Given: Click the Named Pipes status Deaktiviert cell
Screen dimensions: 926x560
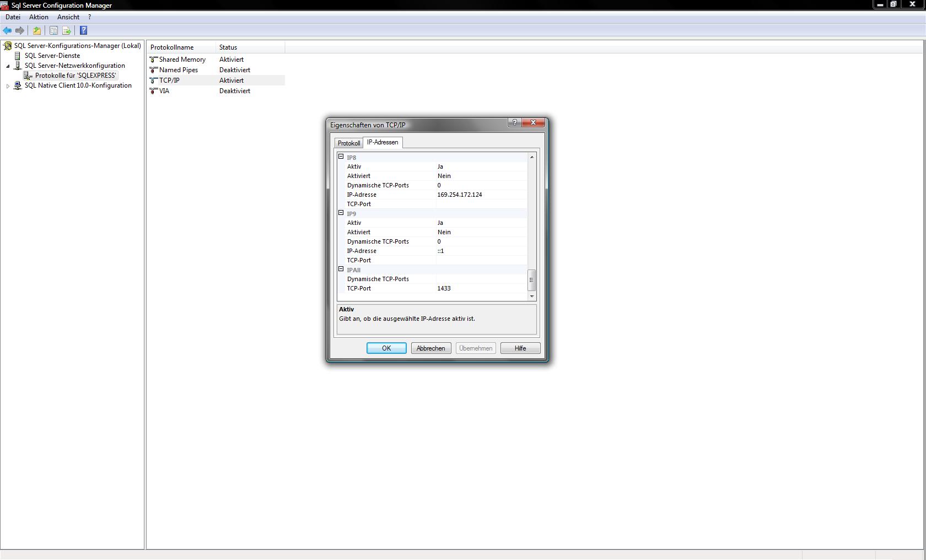Looking at the screenshot, I should pyautogui.click(x=235, y=70).
